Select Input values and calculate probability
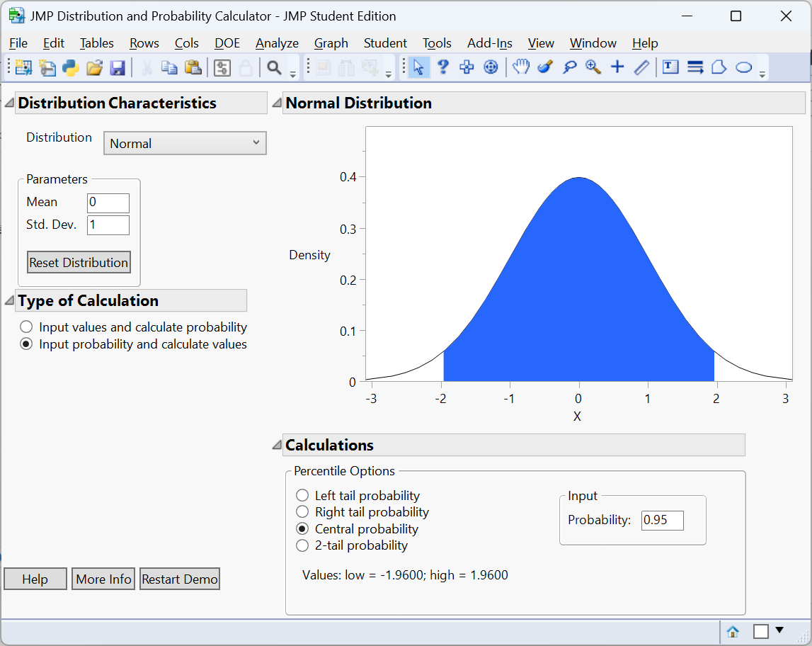 click(27, 327)
